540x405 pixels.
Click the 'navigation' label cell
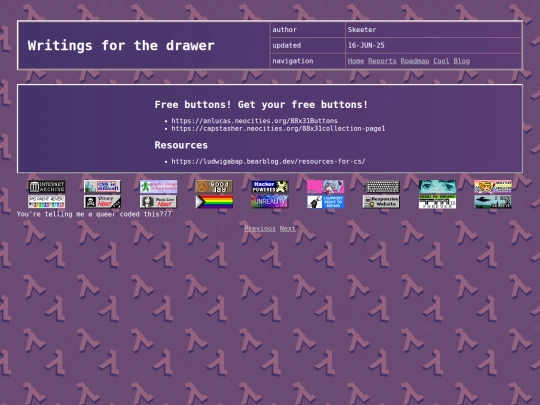pos(308,61)
